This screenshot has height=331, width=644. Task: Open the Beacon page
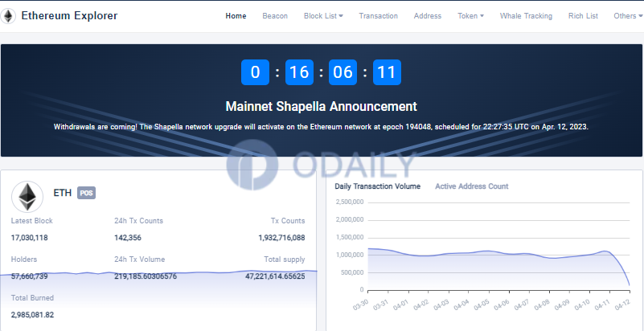click(275, 16)
